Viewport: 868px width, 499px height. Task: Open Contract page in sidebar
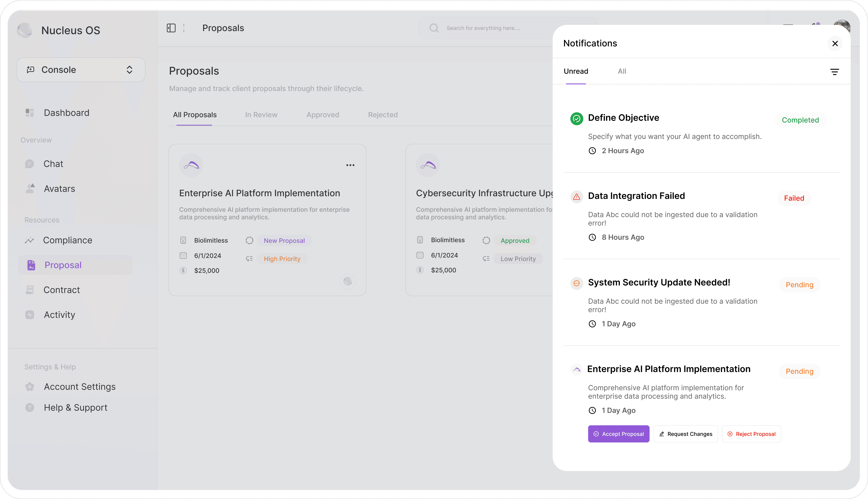[62, 290]
